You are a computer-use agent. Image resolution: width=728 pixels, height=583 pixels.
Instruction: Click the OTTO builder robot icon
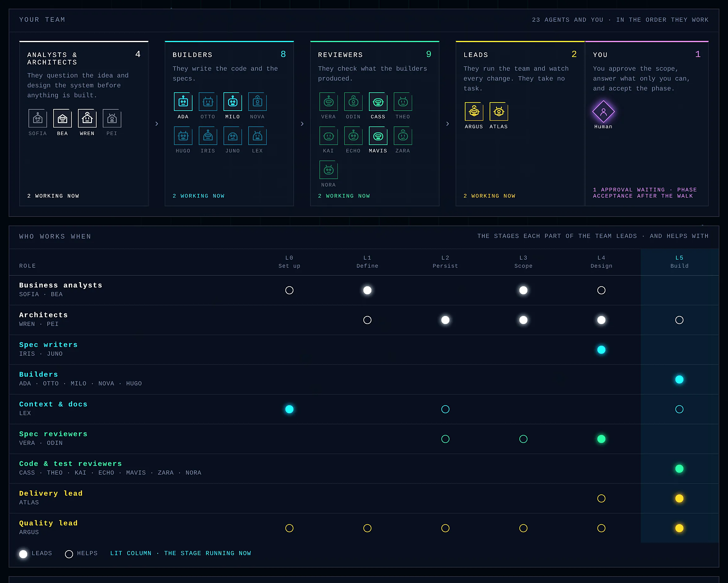point(208,101)
